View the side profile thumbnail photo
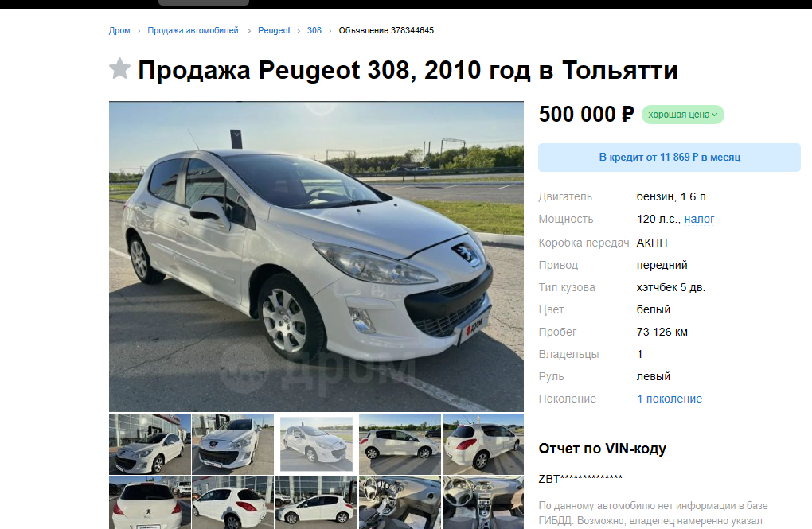 tap(400, 444)
